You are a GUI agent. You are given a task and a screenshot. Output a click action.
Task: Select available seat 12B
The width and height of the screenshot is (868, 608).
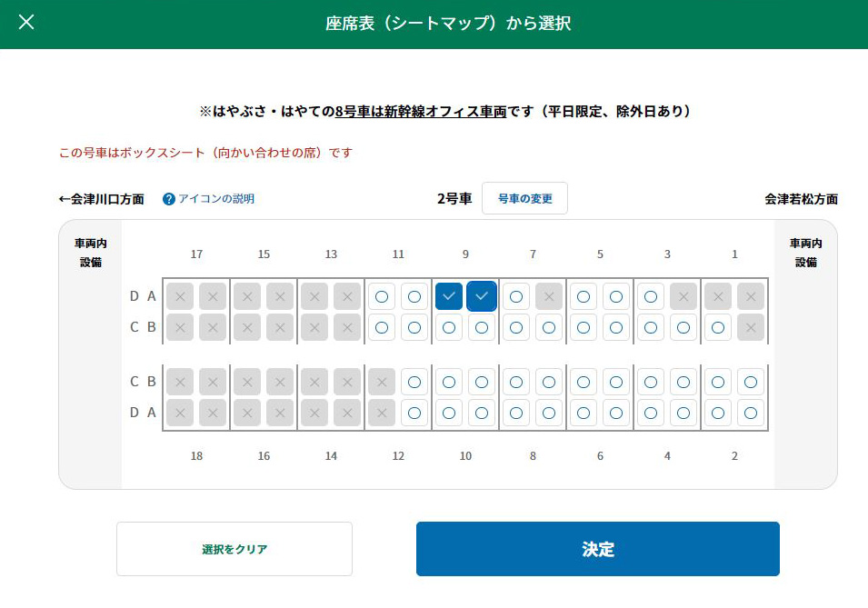(x=414, y=382)
